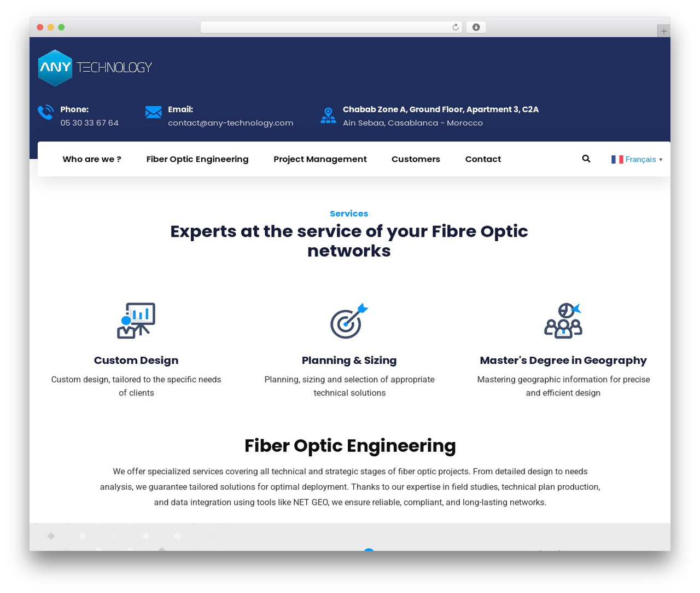The image size is (700, 593).
Task: Click the contact@any-technology.com email link
Action: coord(230,123)
